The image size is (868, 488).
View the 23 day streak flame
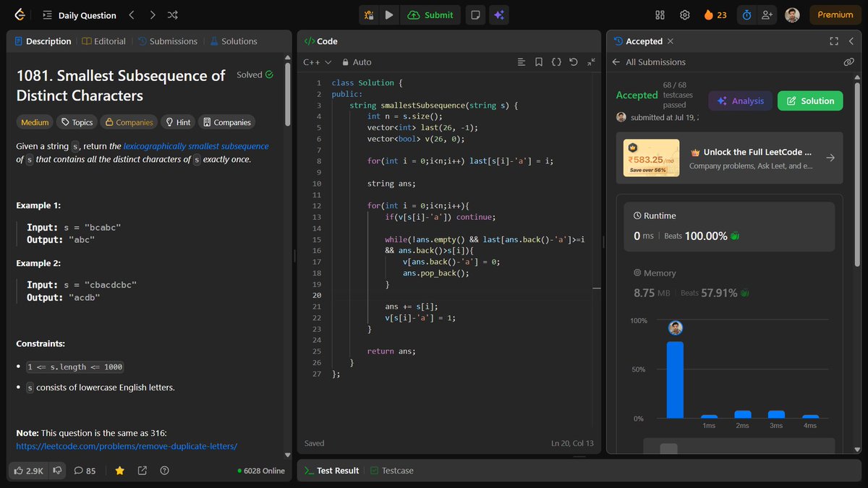[x=715, y=14]
